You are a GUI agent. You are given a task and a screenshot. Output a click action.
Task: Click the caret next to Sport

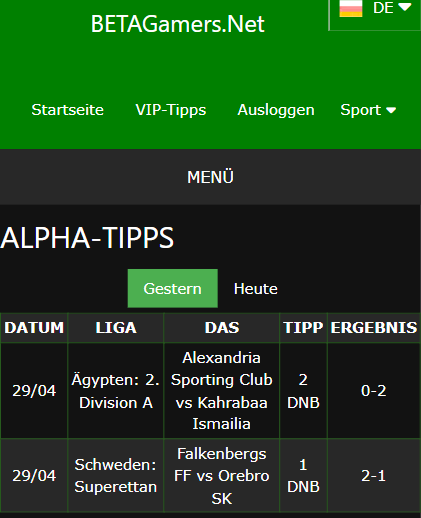[x=391, y=110]
